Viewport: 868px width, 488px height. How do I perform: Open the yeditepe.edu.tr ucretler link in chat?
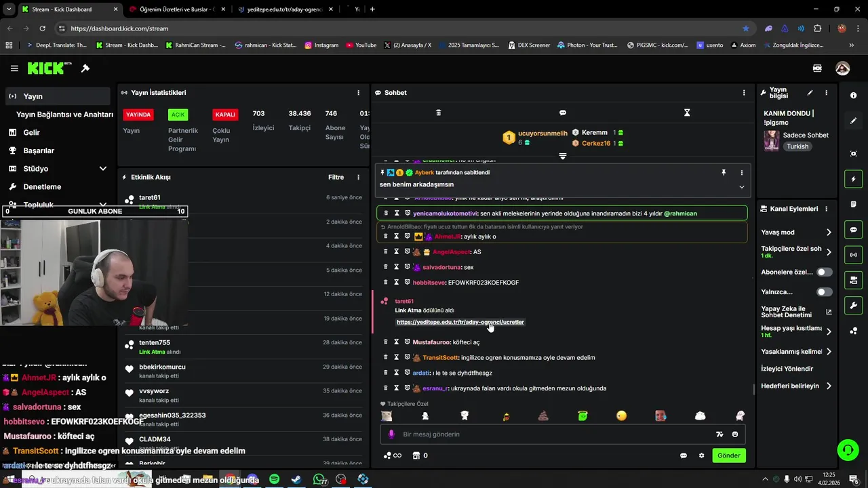(x=460, y=323)
